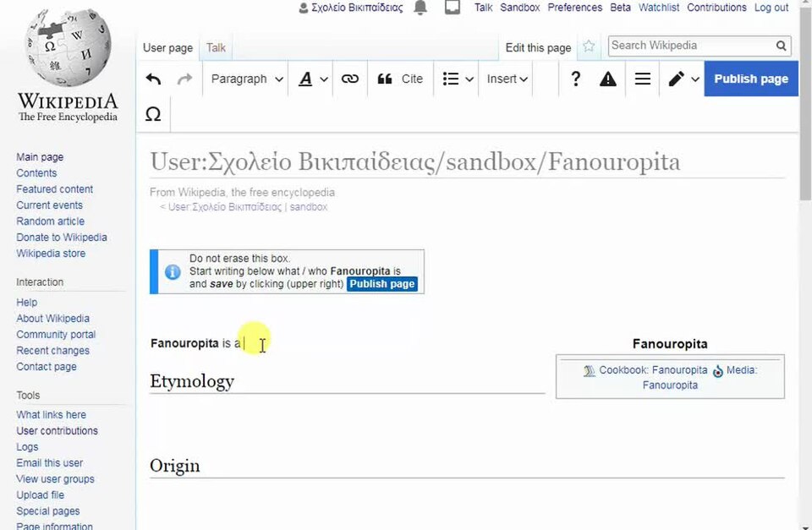
Task: Click the blue Publish page button in toolbar
Action: (751, 79)
